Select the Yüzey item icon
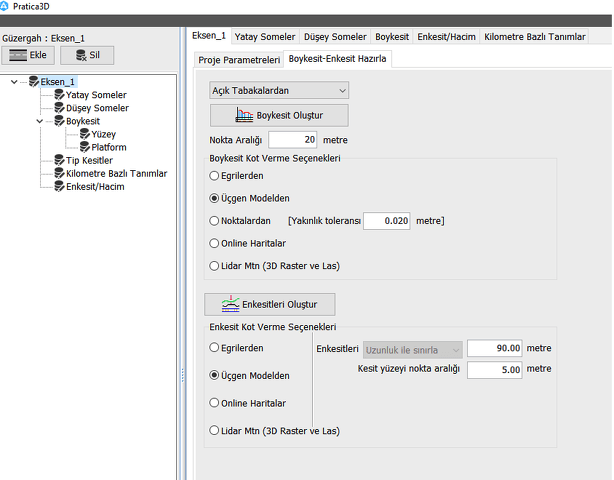614x480 pixels. click(84, 134)
